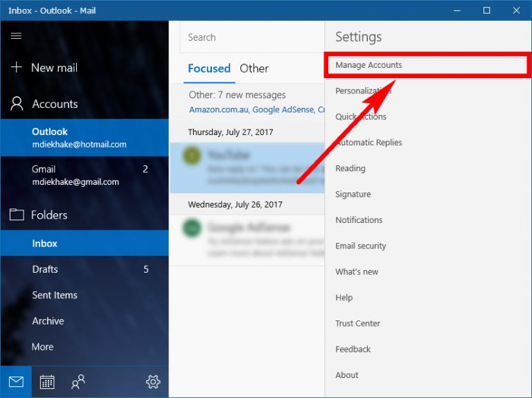The image size is (532, 398).
Task: Open the Drafts folder
Action: click(x=85, y=269)
